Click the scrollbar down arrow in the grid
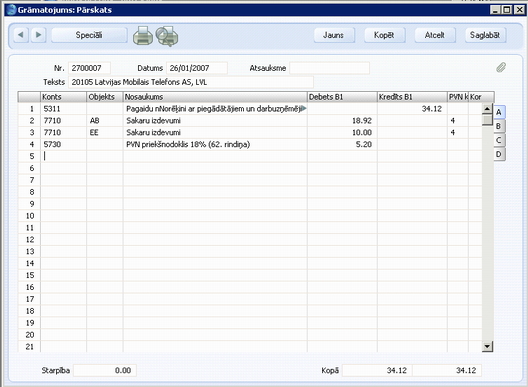The width and height of the screenshot is (528, 387). (487, 346)
